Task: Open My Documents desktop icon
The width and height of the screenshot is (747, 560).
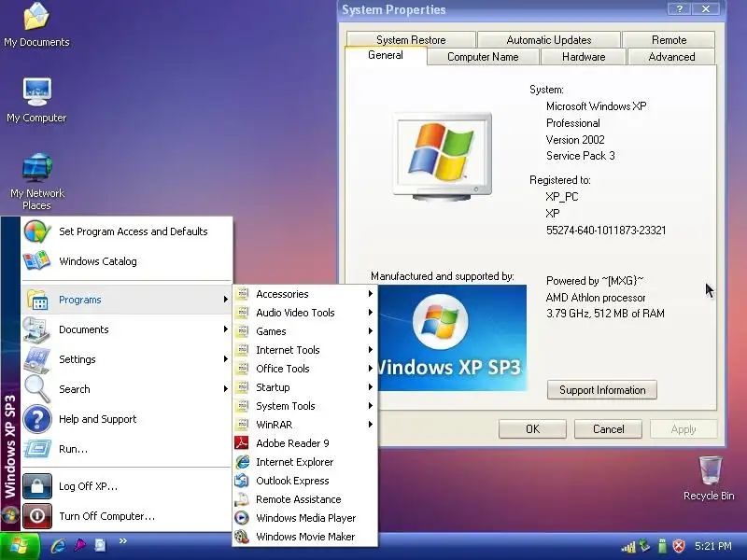Action: click(36, 25)
